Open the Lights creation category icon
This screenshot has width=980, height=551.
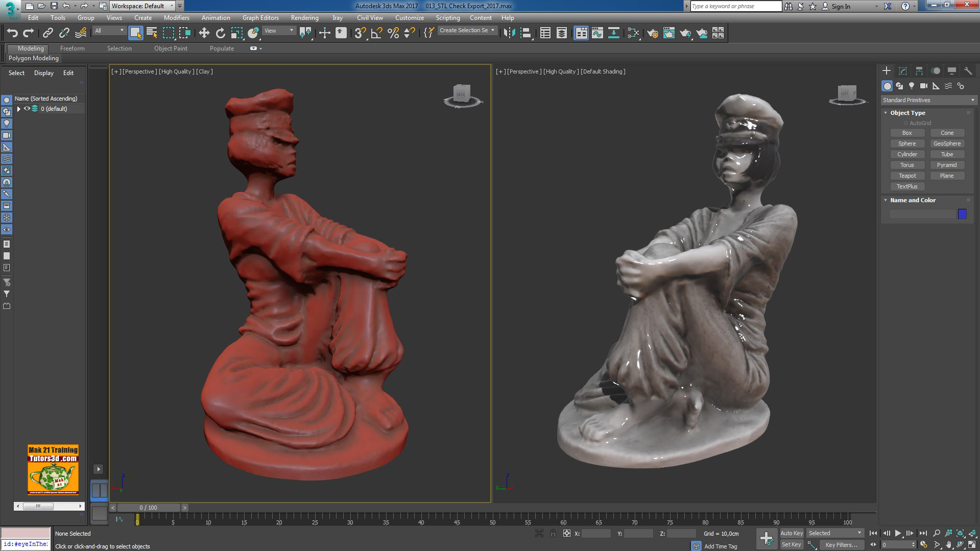tap(911, 86)
